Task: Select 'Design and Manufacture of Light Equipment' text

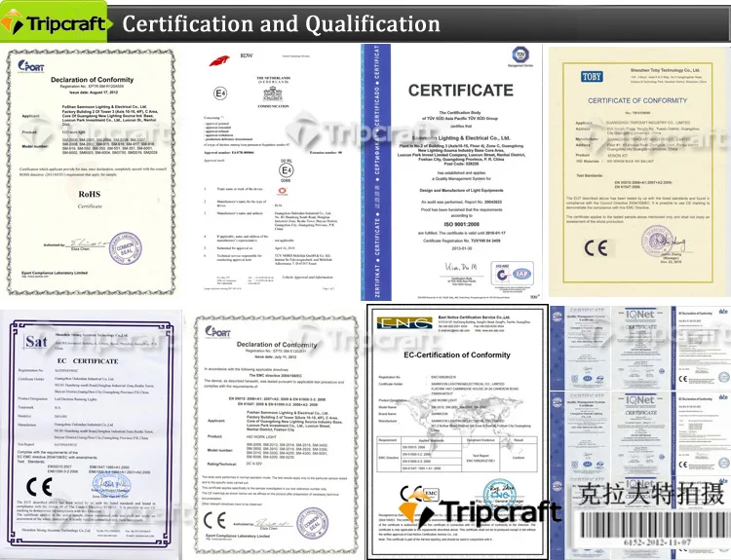Action: tap(461, 191)
